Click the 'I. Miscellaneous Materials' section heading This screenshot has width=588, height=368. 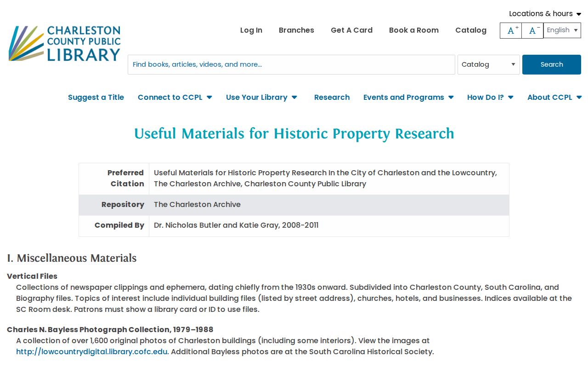72,258
